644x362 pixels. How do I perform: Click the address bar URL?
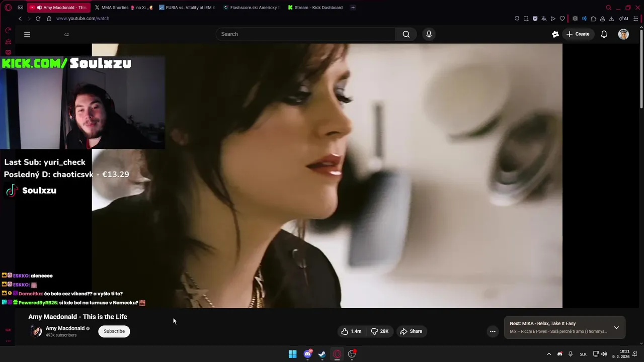click(83, 19)
